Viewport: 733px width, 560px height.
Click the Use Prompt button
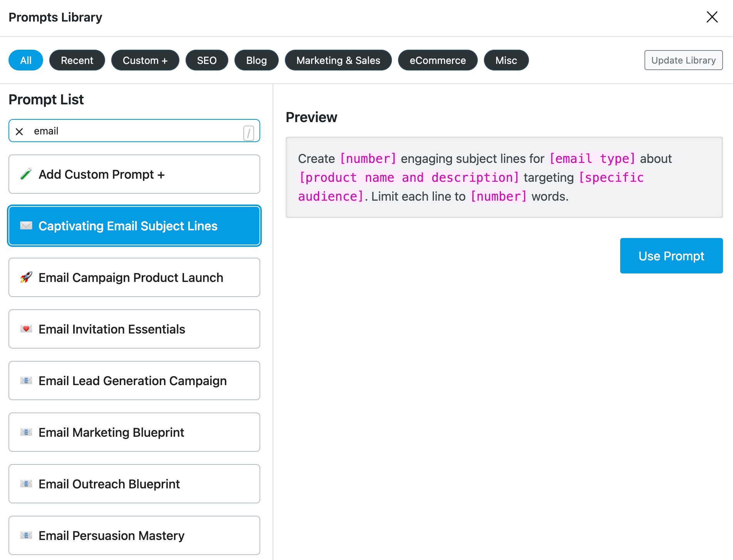click(x=671, y=256)
